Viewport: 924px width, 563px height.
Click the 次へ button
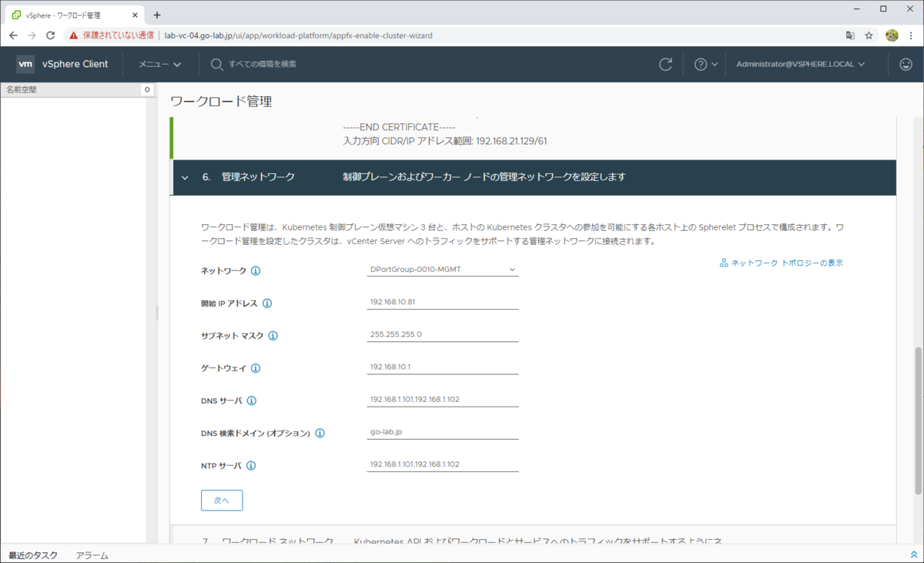tap(222, 500)
